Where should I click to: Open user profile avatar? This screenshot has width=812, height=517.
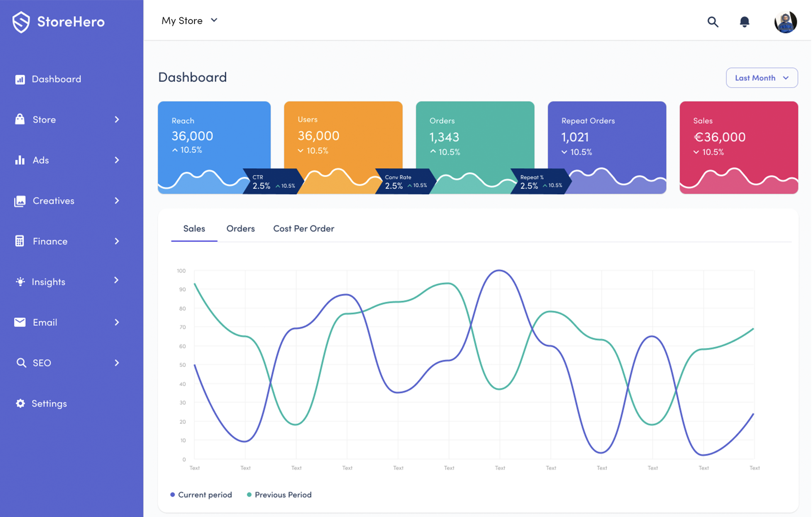click(785, 22)
